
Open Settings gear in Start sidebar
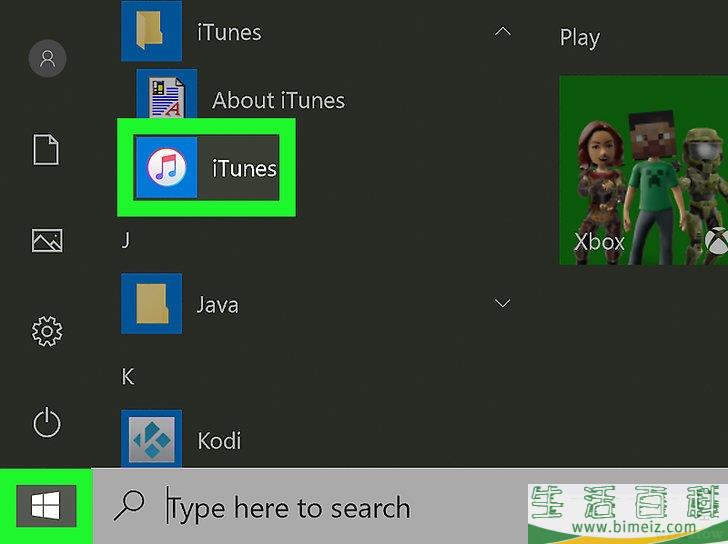point(47,331)
